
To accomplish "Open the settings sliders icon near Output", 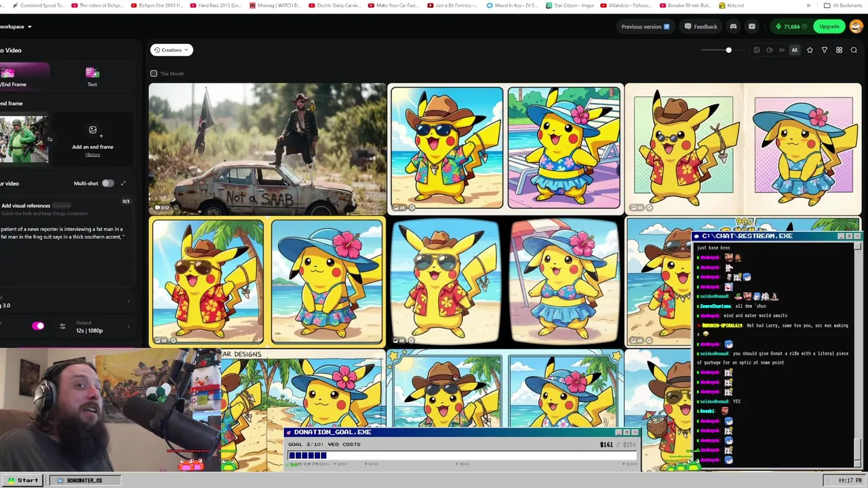I will pos(62,327).
